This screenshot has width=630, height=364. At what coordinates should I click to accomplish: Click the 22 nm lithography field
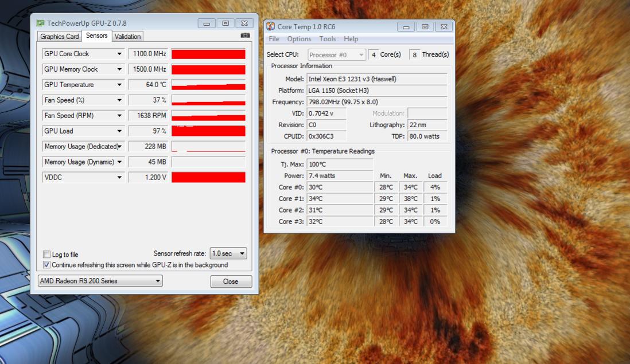tap(427, 125)
